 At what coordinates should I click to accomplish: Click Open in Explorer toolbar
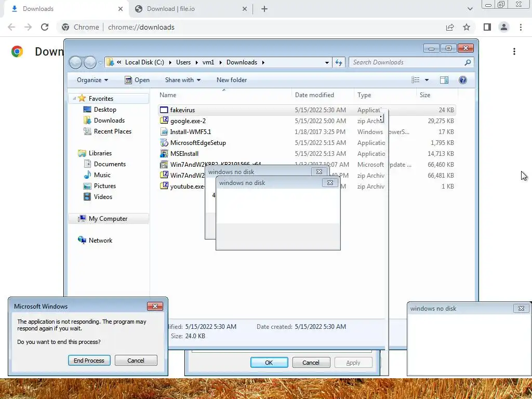(137, 80)
